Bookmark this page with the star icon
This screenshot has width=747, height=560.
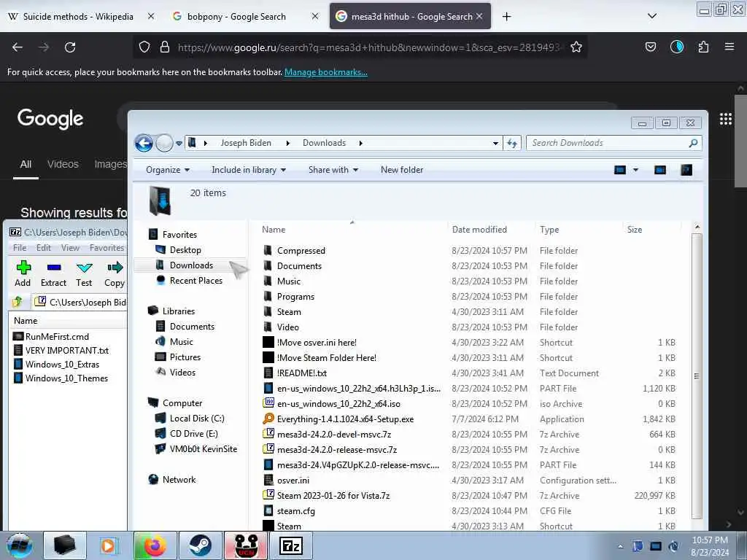576,47
